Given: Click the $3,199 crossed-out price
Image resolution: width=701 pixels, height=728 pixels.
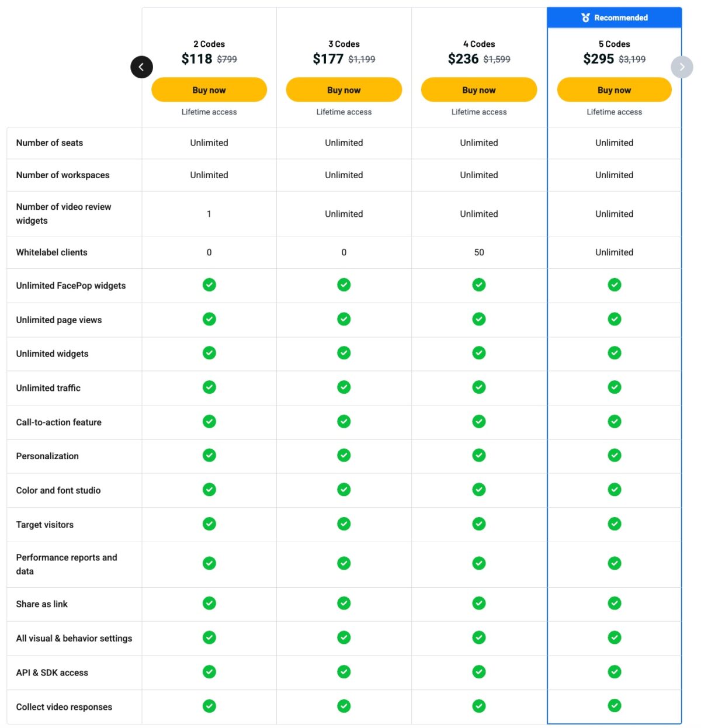Looking at the screenshot, I should pyautogui.click(x=632, y=60).
